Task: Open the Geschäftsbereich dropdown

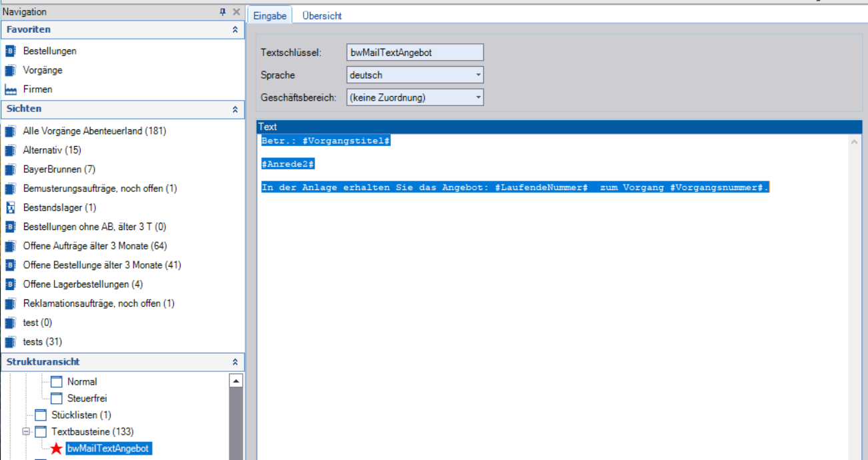Action: click(x=478, y=98)
